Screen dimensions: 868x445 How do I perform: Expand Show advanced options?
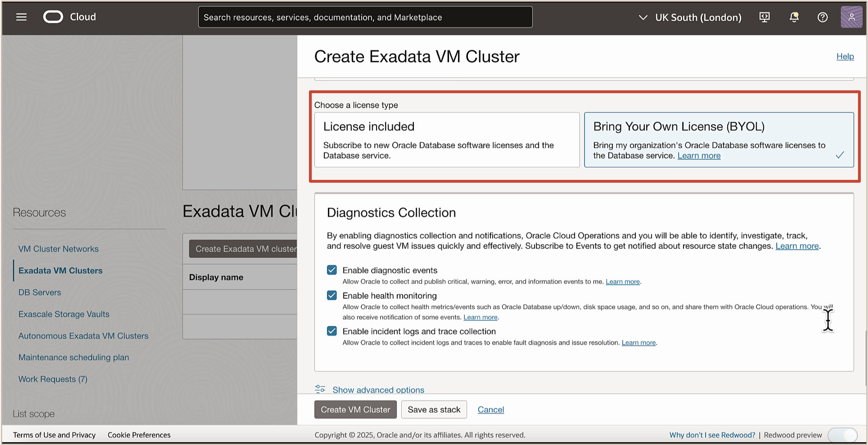coord(378,390)
